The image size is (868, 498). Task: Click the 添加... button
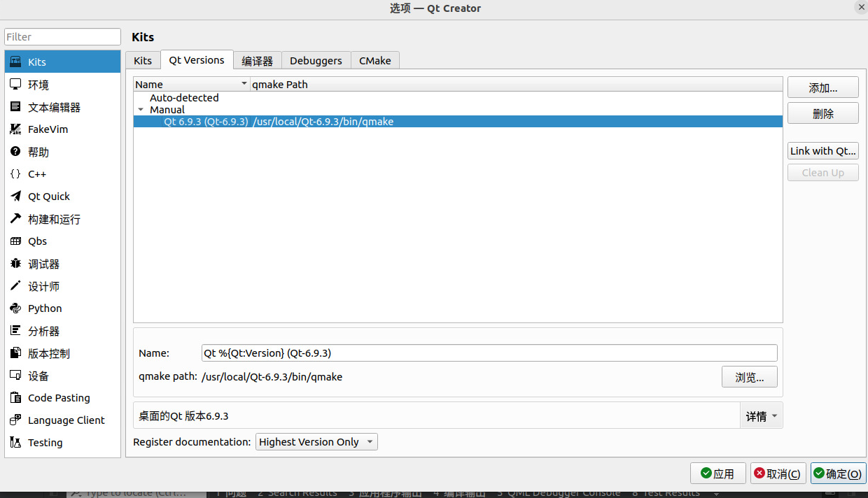pyautogui.click(x=823, y=87)
